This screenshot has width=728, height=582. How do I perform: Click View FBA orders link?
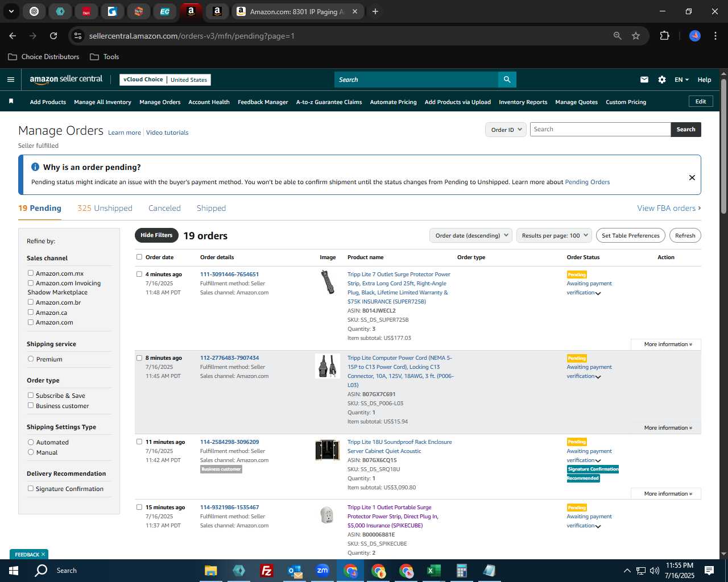669,208
